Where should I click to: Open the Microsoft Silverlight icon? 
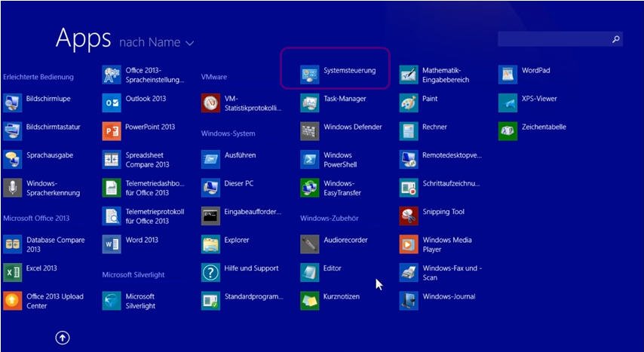tap(112, 301)
